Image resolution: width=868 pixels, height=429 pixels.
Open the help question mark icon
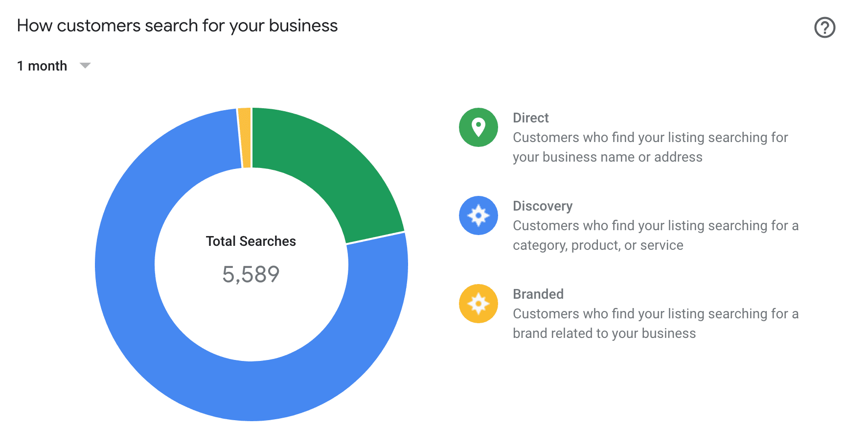[x=824, y=27]
